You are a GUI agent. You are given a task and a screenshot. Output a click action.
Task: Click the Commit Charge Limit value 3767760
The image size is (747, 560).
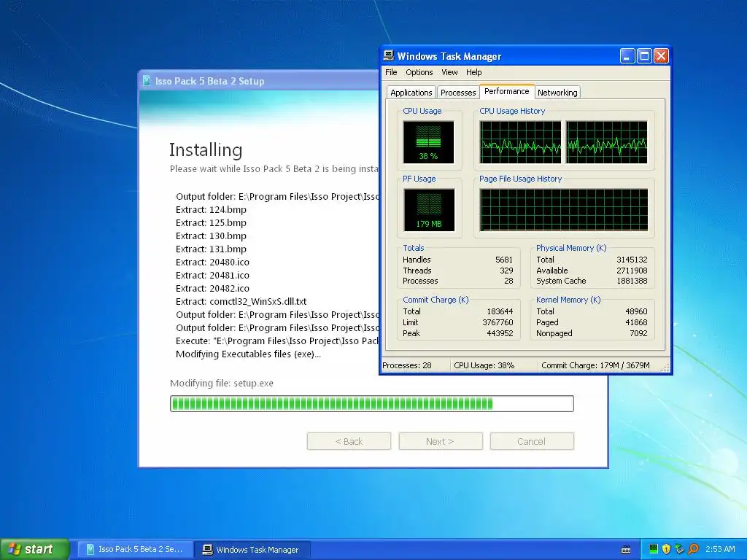(498, 322)
